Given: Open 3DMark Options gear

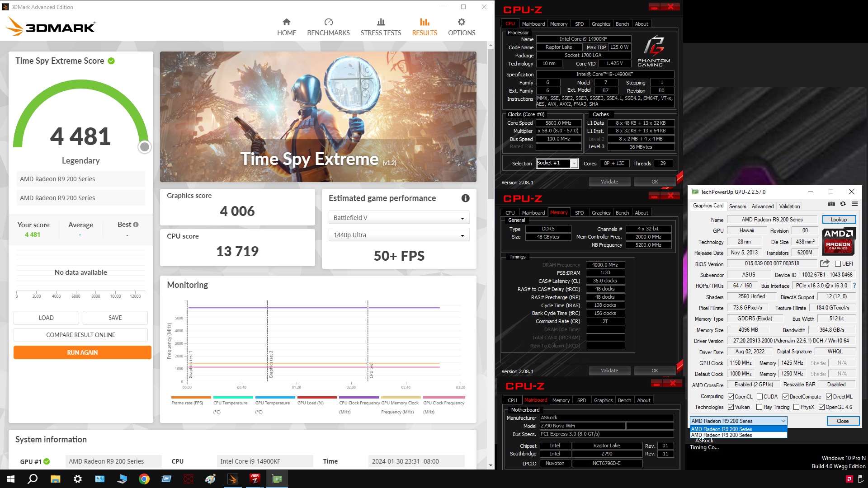Looking at the screenshot, I should coord(462,27).
